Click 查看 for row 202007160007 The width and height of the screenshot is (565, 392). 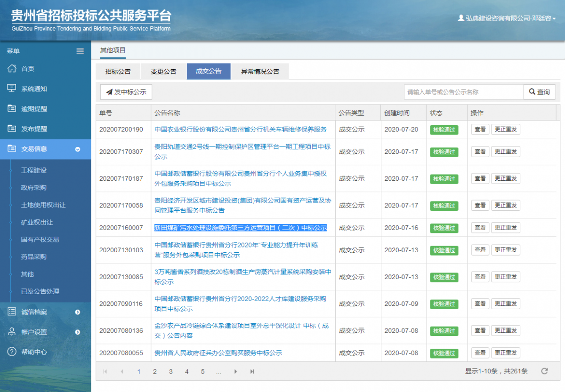tap(480, 228)
